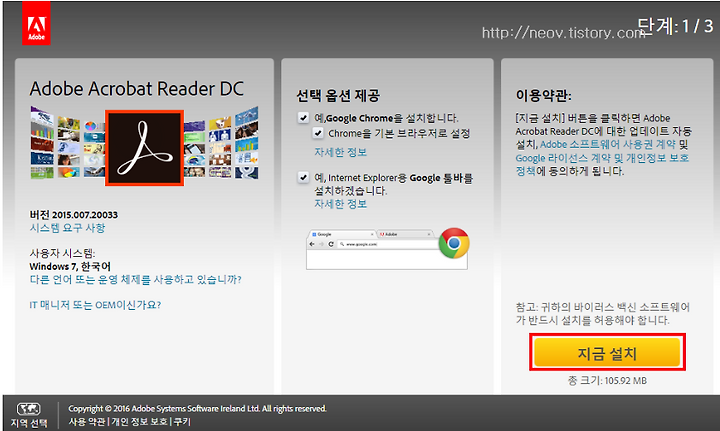Open 자세한 정보 link under the Google Toolbar option

click(340, 204)
